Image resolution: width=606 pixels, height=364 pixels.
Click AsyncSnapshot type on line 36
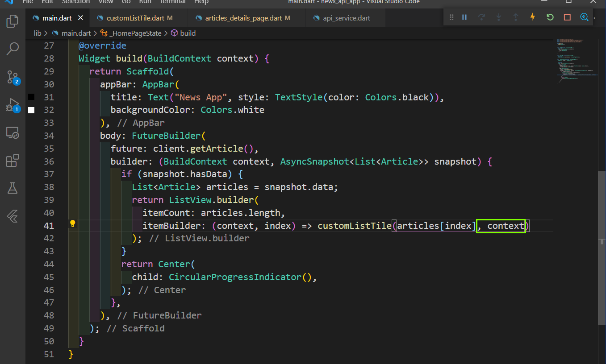point(315,161)
